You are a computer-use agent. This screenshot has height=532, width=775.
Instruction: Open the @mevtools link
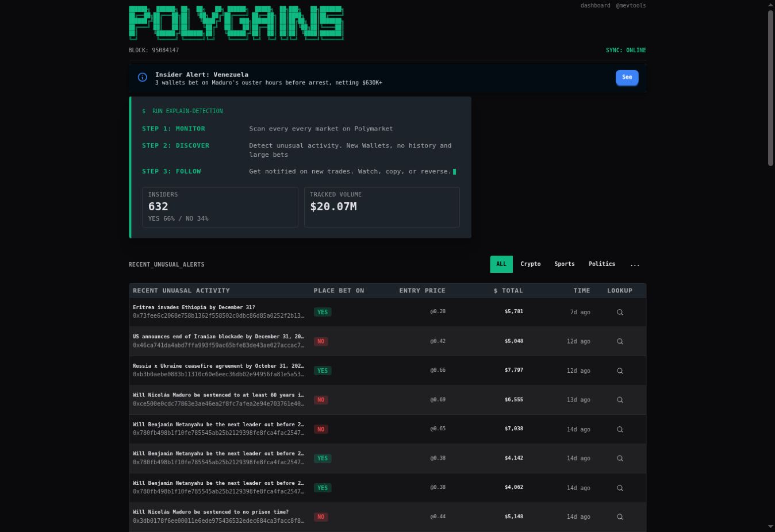click(x=631, y=6)
